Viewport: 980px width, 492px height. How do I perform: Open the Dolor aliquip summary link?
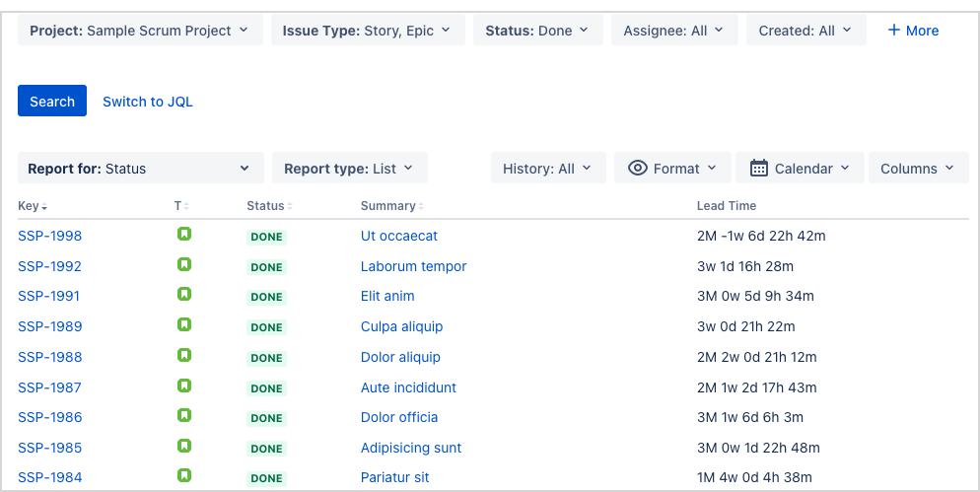400,357
